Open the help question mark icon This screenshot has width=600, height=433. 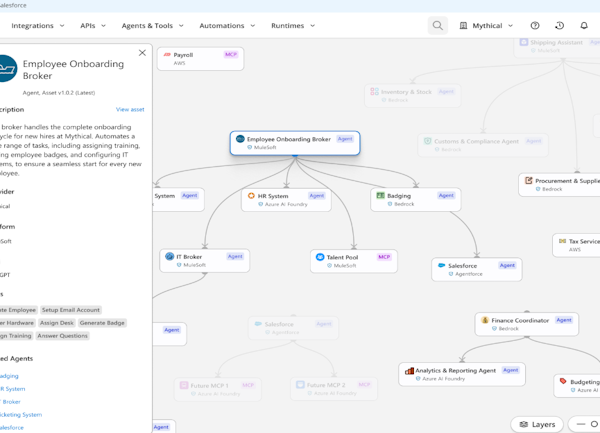(x=535, y=26)
